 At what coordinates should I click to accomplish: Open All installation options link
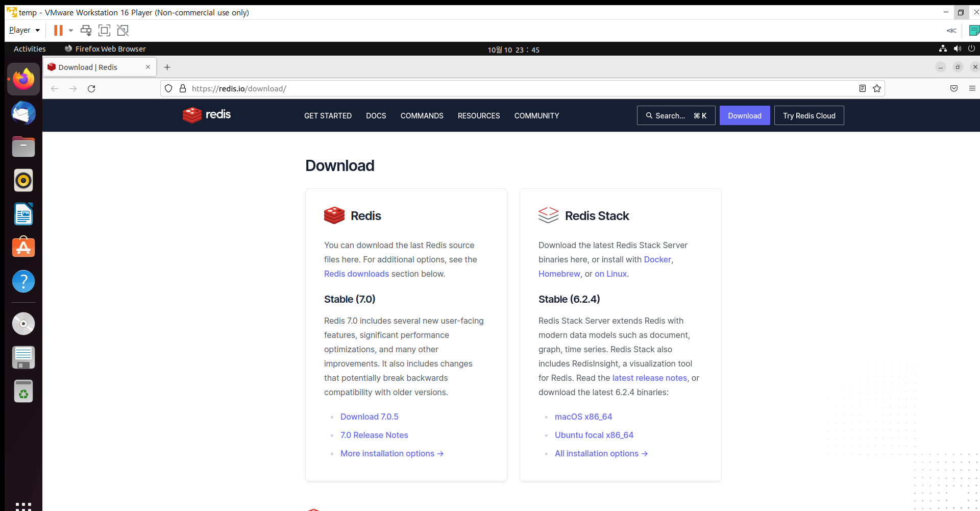click(601, 453)
